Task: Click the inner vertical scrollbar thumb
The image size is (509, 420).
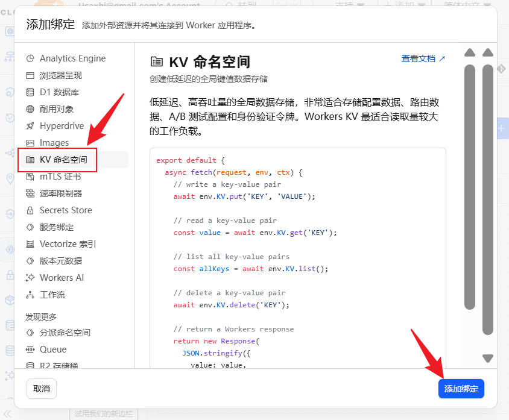Action: click(x=470, y=187)
